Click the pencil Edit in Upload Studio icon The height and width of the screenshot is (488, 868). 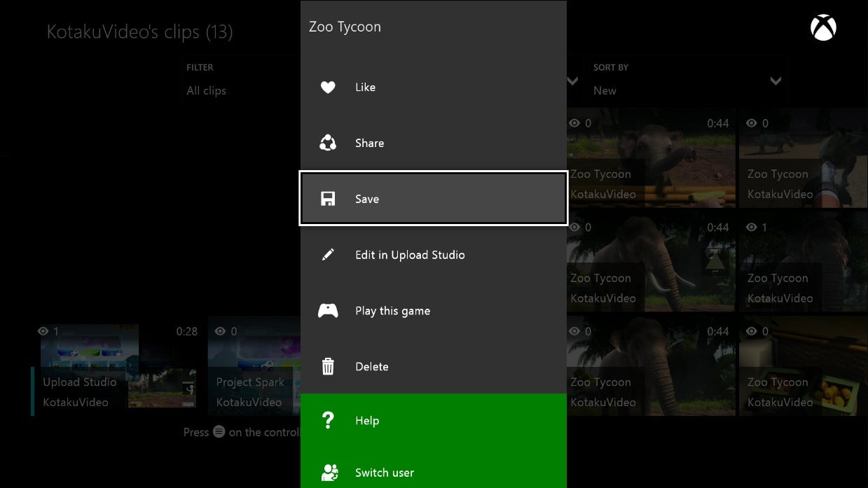328,256
